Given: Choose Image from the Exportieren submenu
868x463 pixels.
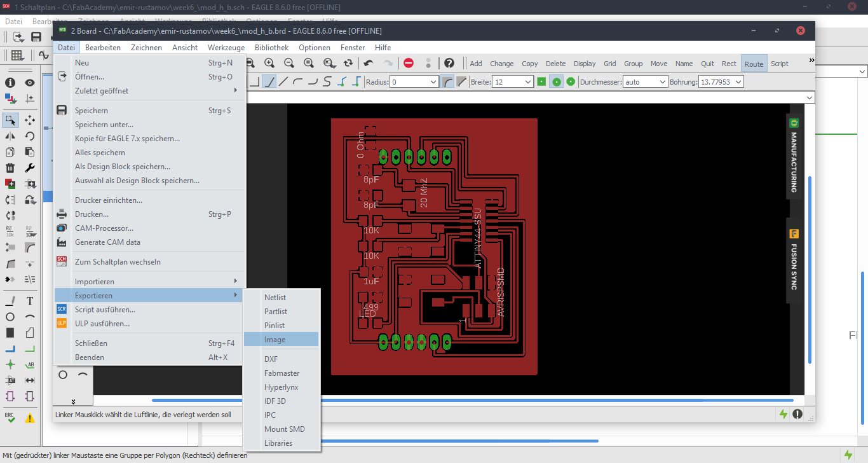Looking at the screenshot, I should click(275, 340).
